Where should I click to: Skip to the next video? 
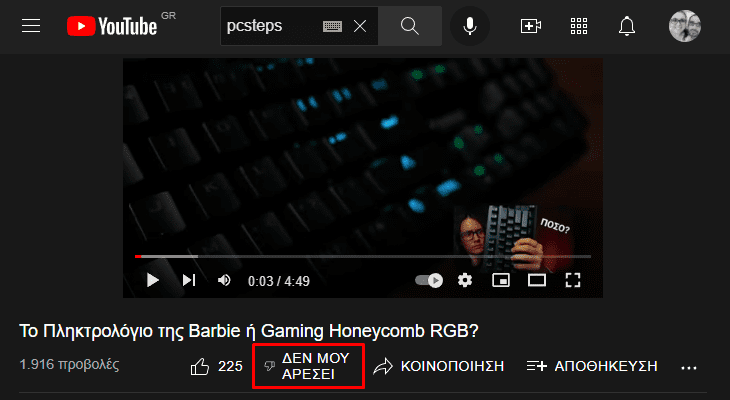[189, 280]
